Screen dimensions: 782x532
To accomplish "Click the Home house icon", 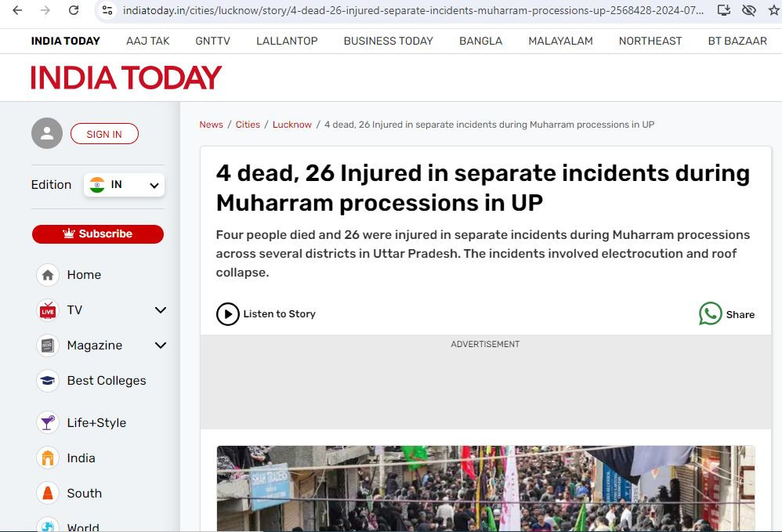I will tap(48, 275).
